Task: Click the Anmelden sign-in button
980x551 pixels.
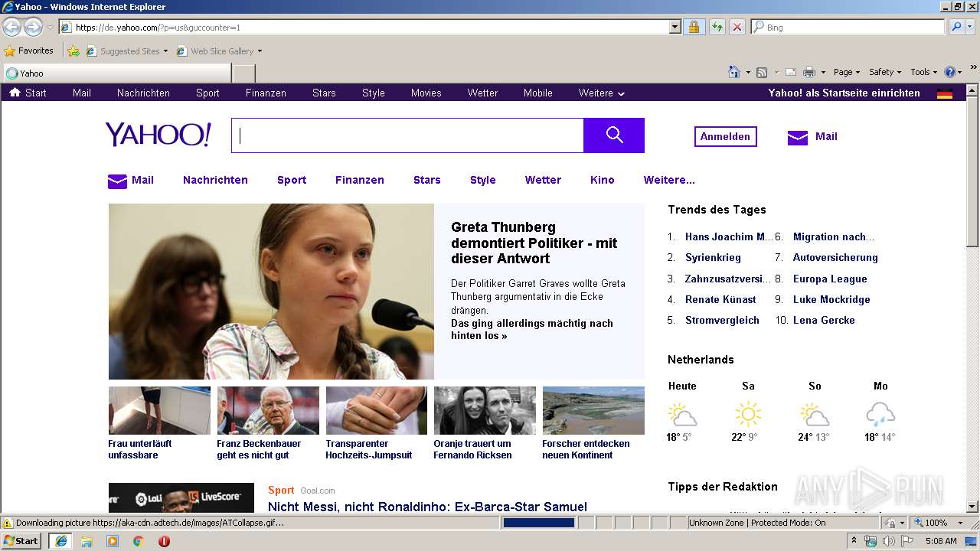Action: [725, 136]
